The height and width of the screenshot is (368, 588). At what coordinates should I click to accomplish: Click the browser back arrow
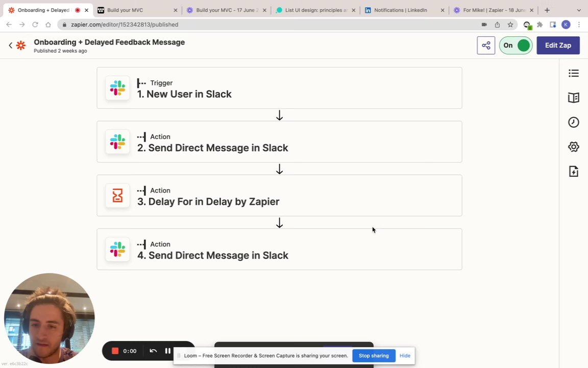(x=9, y=25)
